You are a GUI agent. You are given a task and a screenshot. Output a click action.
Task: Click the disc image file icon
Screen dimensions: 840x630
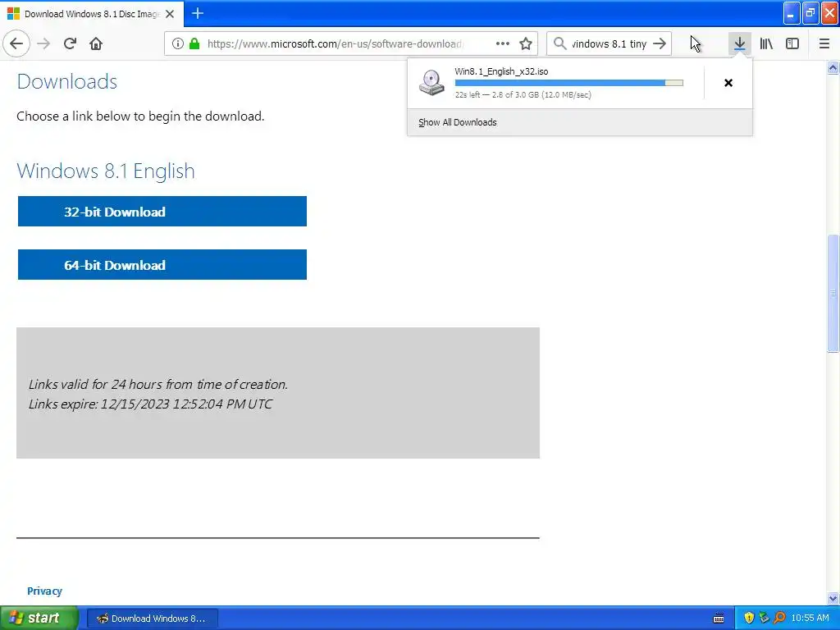point(431,83)
